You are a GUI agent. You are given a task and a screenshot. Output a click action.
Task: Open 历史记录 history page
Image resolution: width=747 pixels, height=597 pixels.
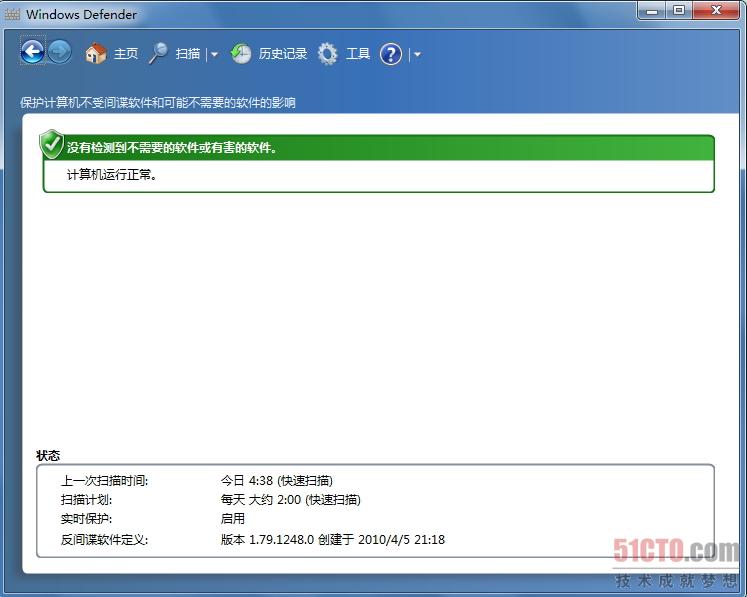[283, 53]
